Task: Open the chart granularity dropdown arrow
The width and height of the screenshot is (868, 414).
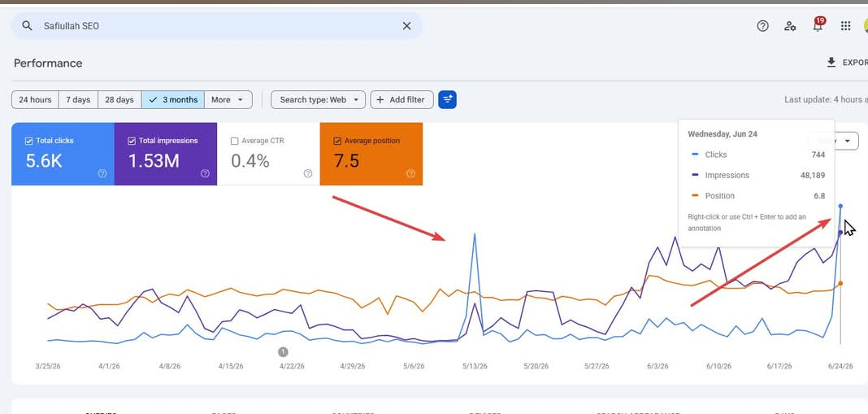Action: coord(848,141)
